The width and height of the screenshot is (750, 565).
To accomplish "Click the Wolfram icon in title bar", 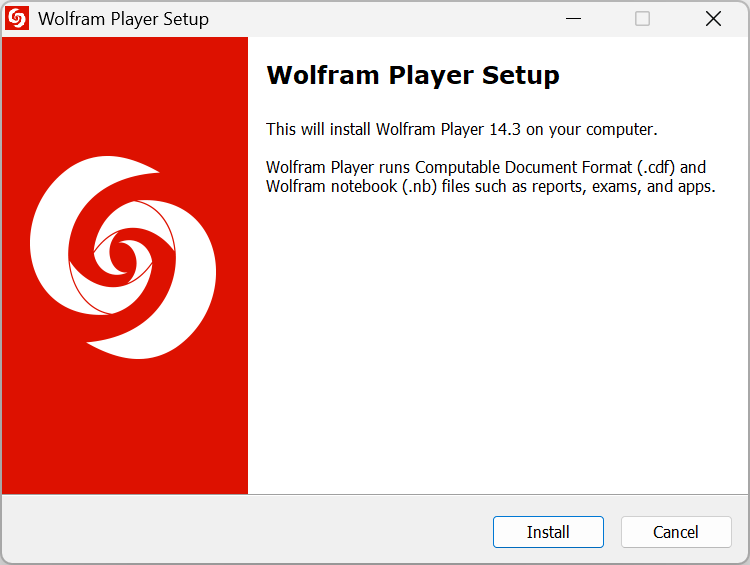I will click(17, 19).
